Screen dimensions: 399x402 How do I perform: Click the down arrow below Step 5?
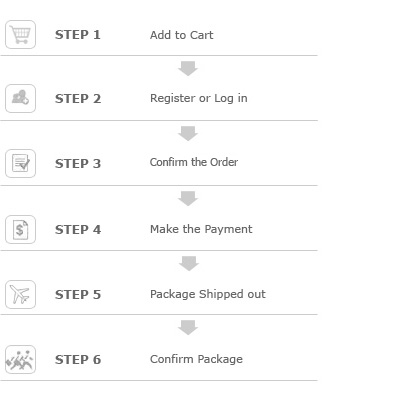pyautogui.click(x=188, y=327)
